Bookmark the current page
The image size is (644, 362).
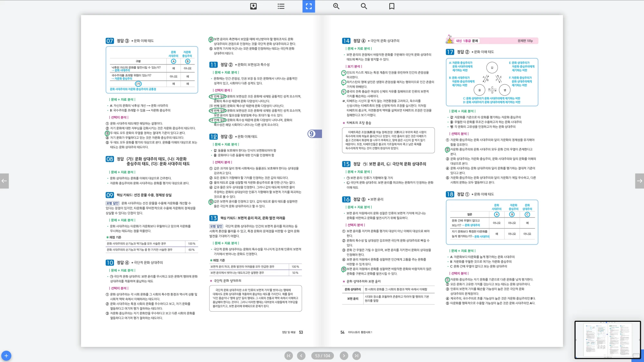click(392, 6)
